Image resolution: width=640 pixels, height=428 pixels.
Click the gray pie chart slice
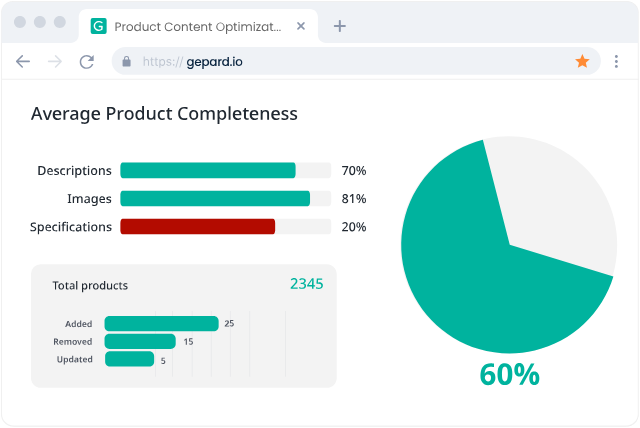(560, 200)
